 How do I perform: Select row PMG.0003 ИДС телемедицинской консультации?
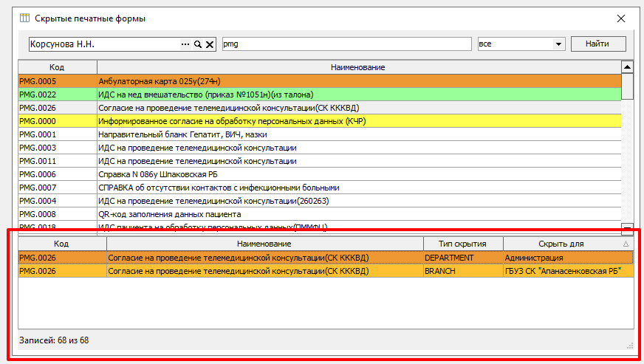(320, 148)
